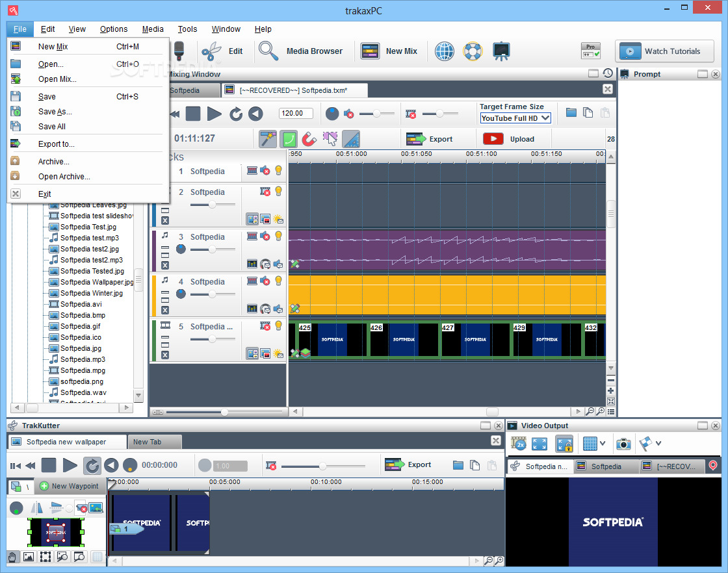Select the red magnet snap tool
728x573 pixels.
309,139
